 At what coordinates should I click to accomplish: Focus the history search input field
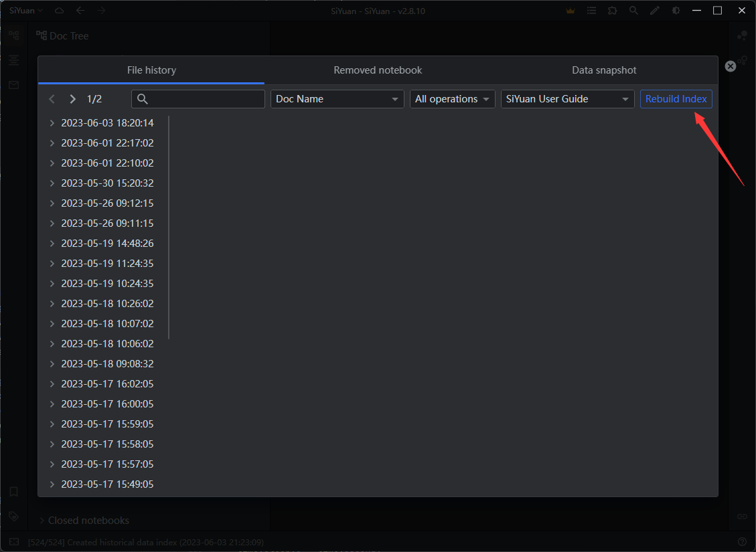pyautogui.click(x=198, y=99)
